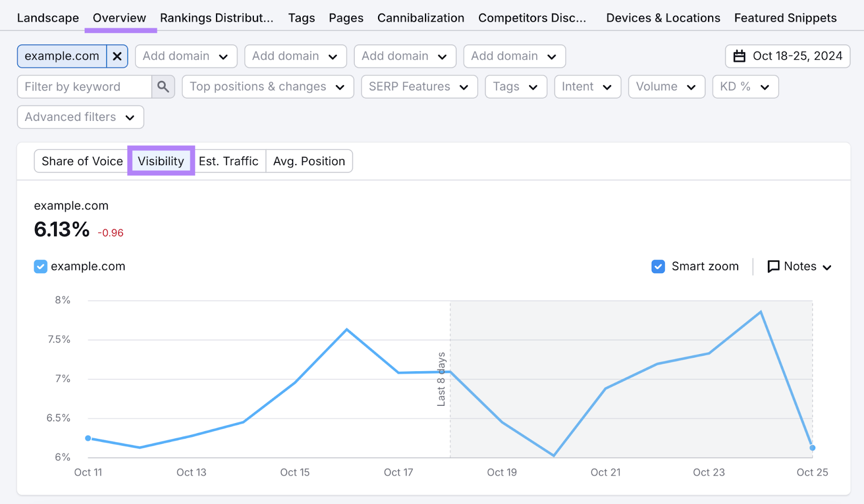
Task: Open the KD % filter dropdown
Action: [745, 86]
